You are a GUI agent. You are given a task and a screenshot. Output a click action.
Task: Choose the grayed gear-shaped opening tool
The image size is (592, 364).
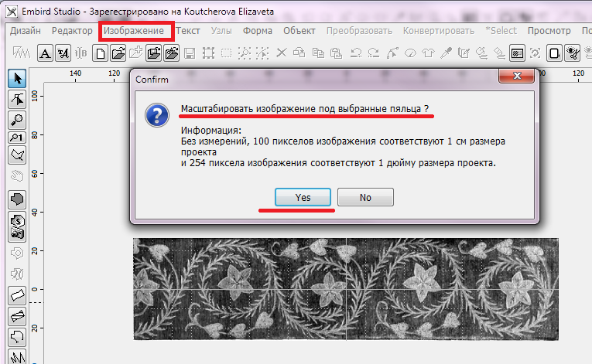(x=17, y=253)
